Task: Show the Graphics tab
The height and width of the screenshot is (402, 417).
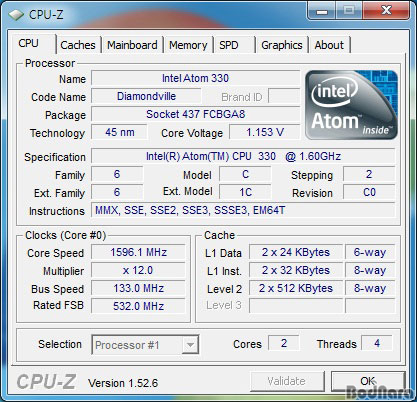Action: 282,45
